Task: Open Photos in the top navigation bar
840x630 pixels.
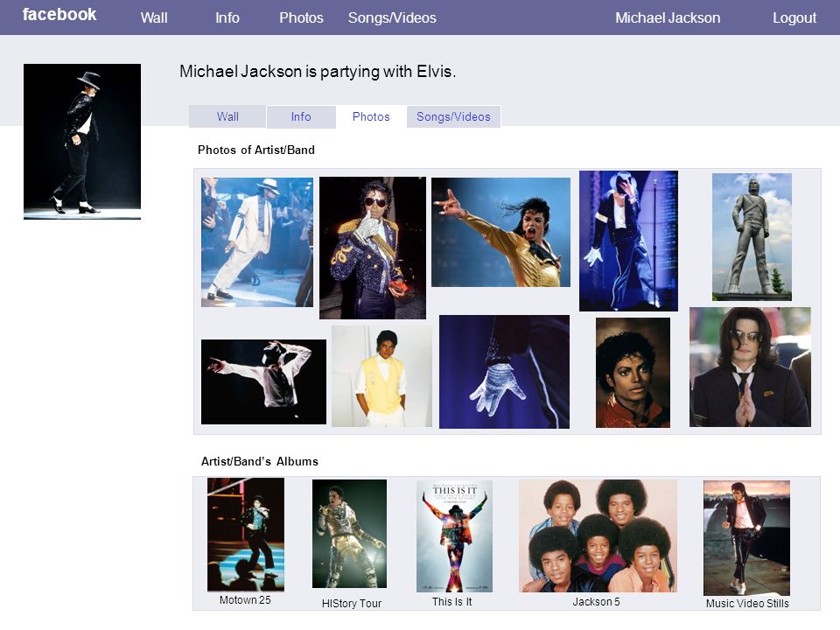Action: point(301,17)
